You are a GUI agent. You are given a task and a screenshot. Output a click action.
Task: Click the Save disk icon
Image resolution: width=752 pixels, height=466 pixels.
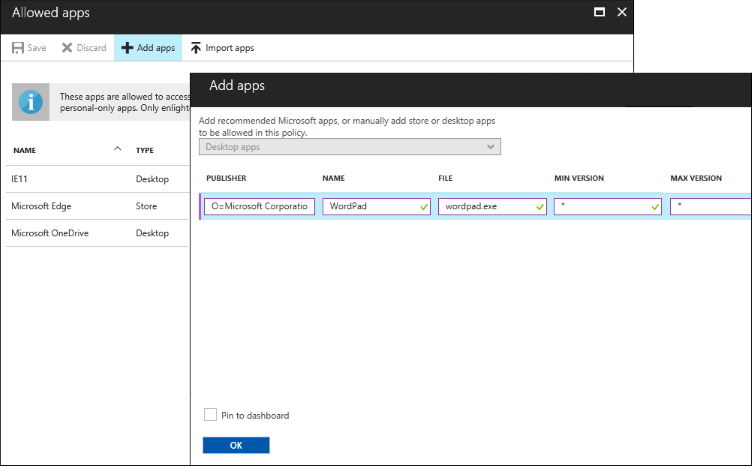coord(18,48)
